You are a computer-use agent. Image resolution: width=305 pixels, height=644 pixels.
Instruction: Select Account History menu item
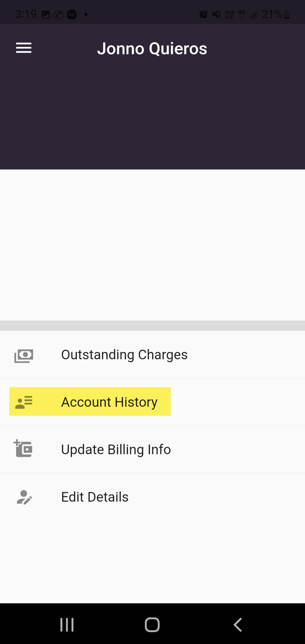(109, 402)
